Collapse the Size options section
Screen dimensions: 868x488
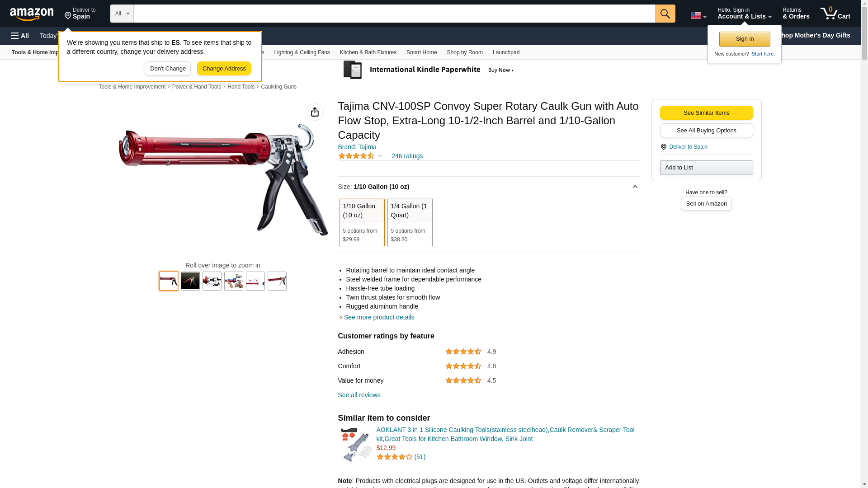click(x=635, y=187)
